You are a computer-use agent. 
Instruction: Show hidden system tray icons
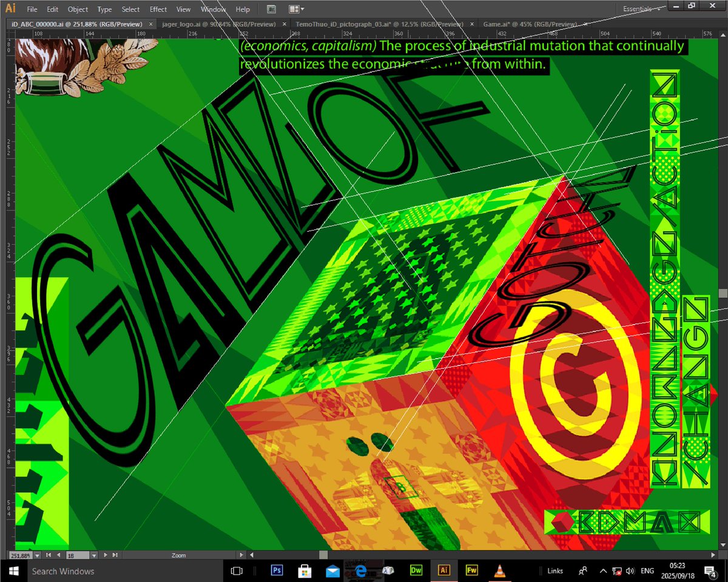[x=603, y=570]
